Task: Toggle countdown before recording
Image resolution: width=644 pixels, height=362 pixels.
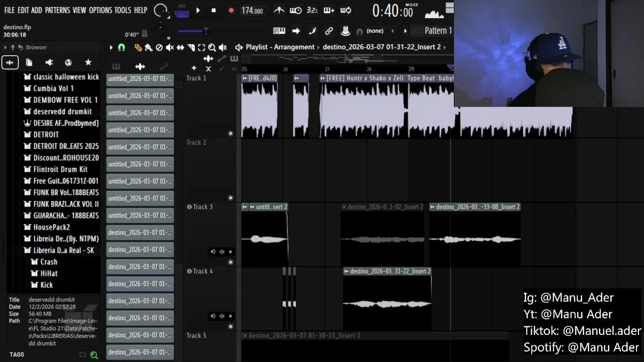Action: tap(312, 10)
